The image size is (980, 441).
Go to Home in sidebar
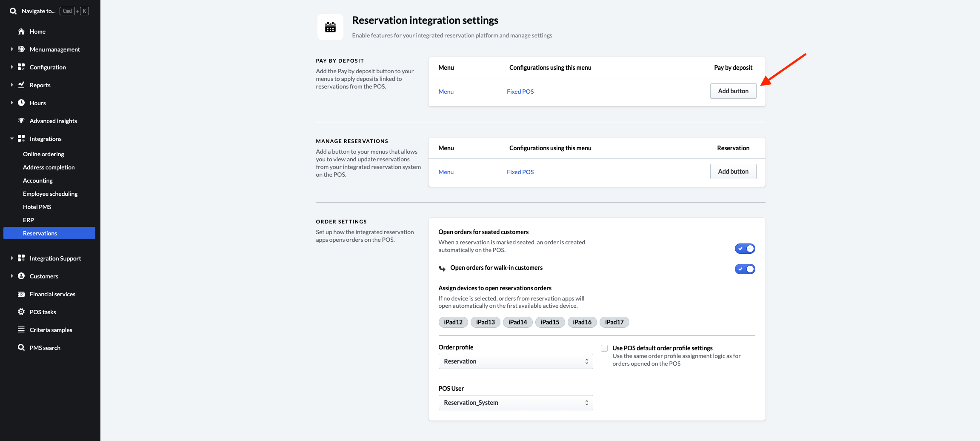pyautogui.click(x=37, y=31)
